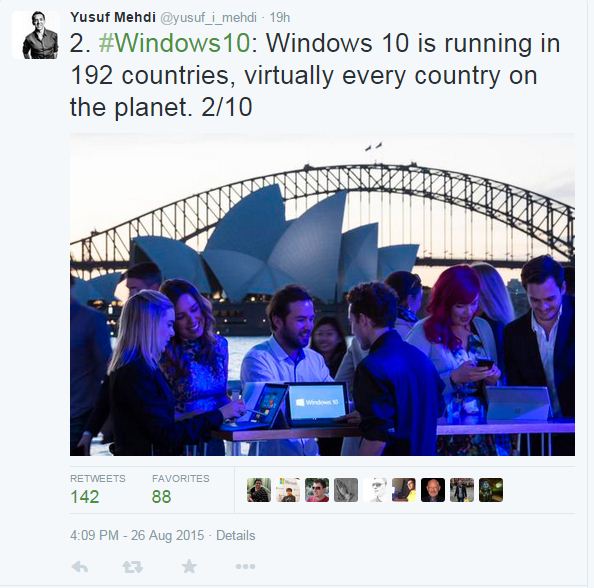Open the last retweeter avatar
The image size is (594, 588).
click(x=491, y=490)
